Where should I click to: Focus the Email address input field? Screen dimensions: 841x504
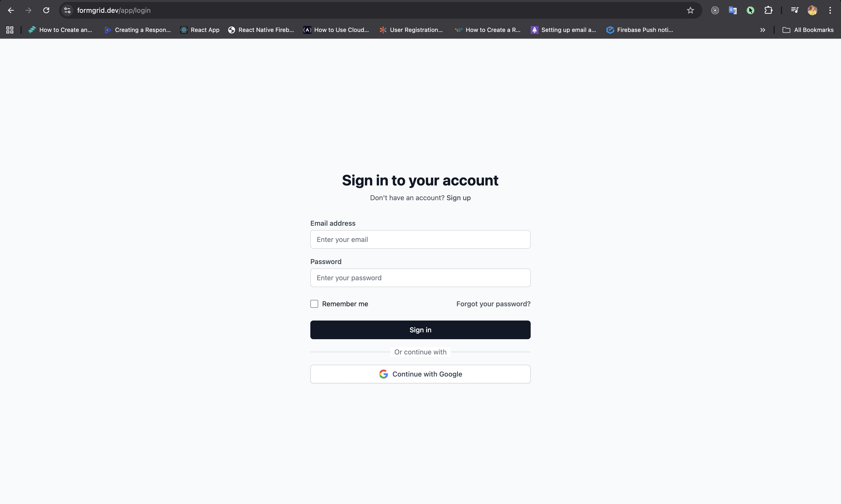[420, 239]
